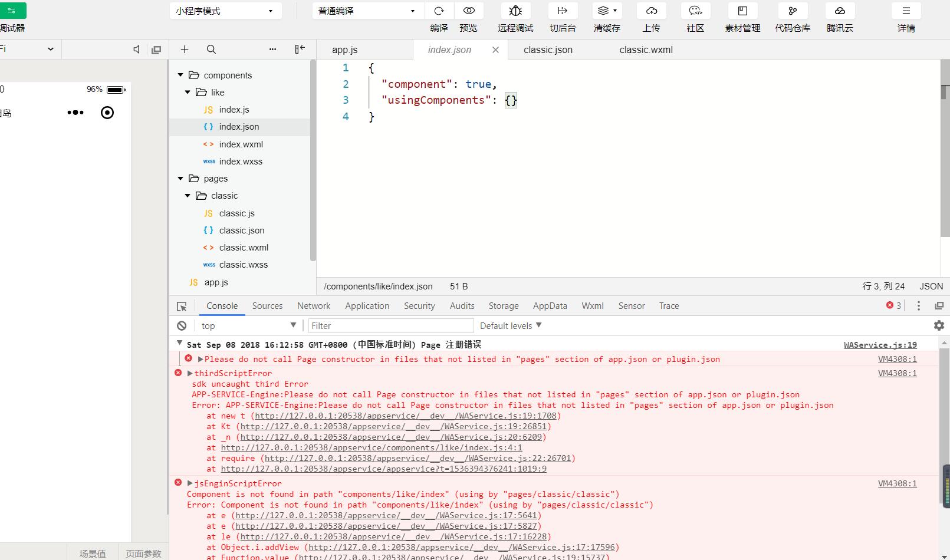
Task: Click the simulator capsule menu dots
Action: pos(75,113)
